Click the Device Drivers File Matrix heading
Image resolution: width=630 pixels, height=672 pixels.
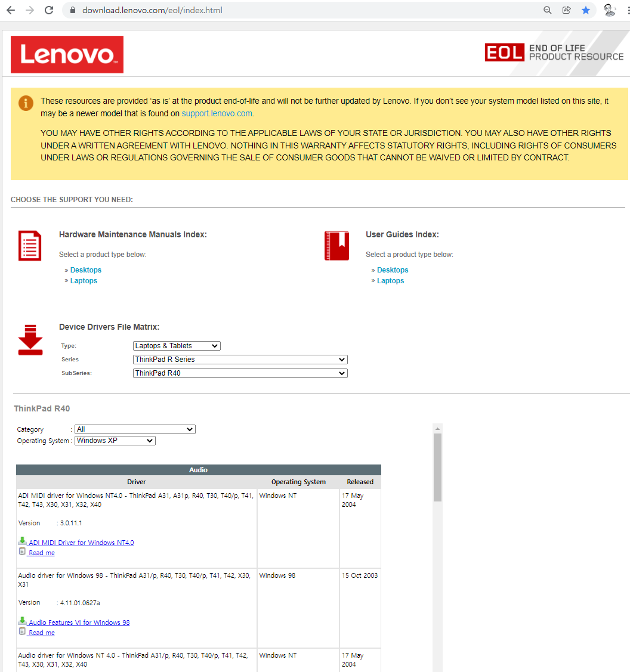pyautogui.click(x=109, y=327)
